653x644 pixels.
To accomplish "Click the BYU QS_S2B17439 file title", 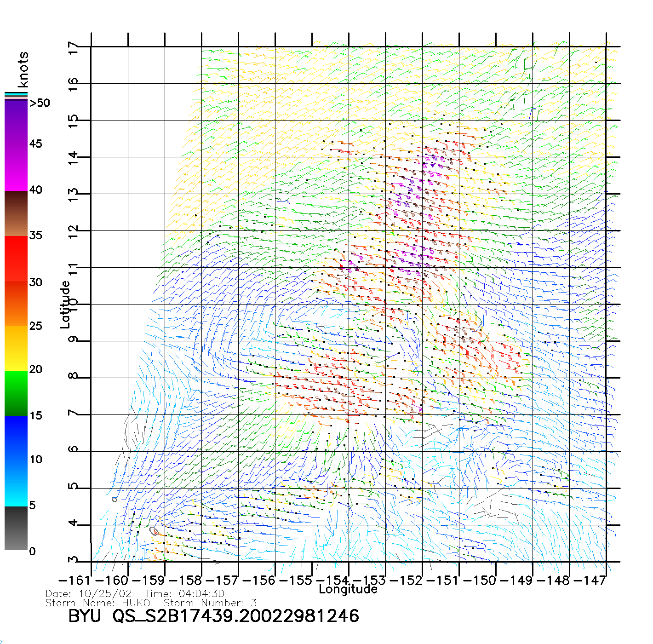I will (213, 616).
